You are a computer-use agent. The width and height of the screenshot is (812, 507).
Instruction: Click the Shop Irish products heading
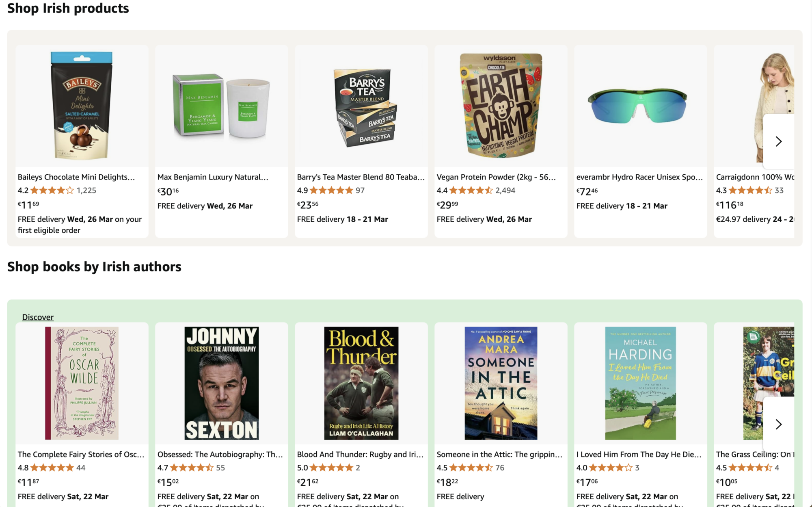68,8
